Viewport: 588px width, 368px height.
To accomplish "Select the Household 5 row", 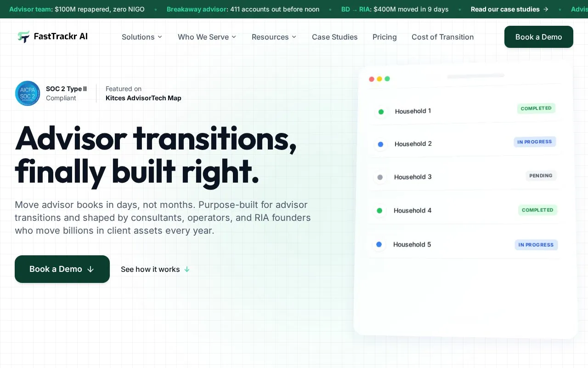I will pyautogui.click(x=464, y=244).
